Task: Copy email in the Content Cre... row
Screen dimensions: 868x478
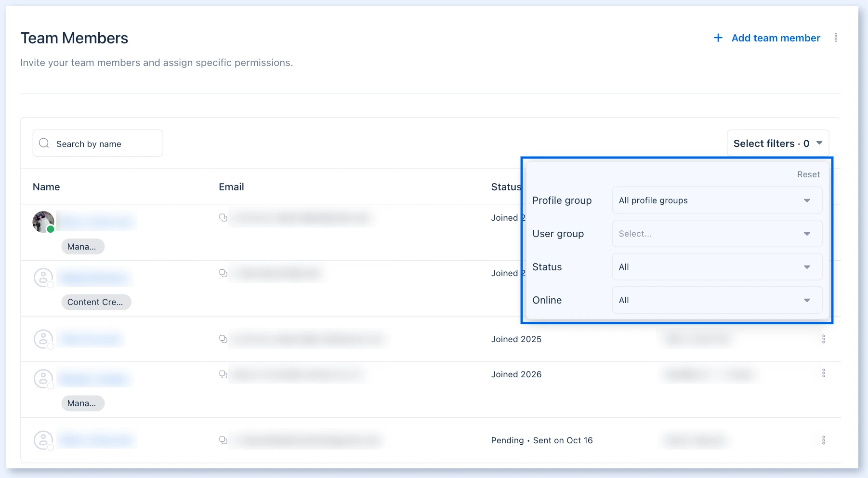Action: pos(223,273)
